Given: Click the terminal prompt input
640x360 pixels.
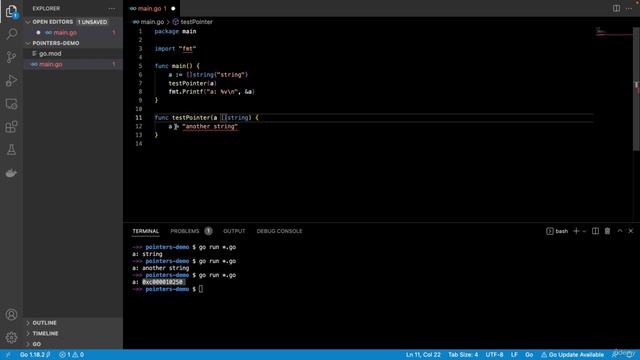Looking at the screenshot, I should pos(200,289).
